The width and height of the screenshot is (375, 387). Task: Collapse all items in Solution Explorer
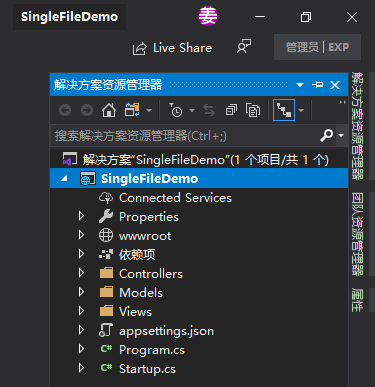point(231,110)
